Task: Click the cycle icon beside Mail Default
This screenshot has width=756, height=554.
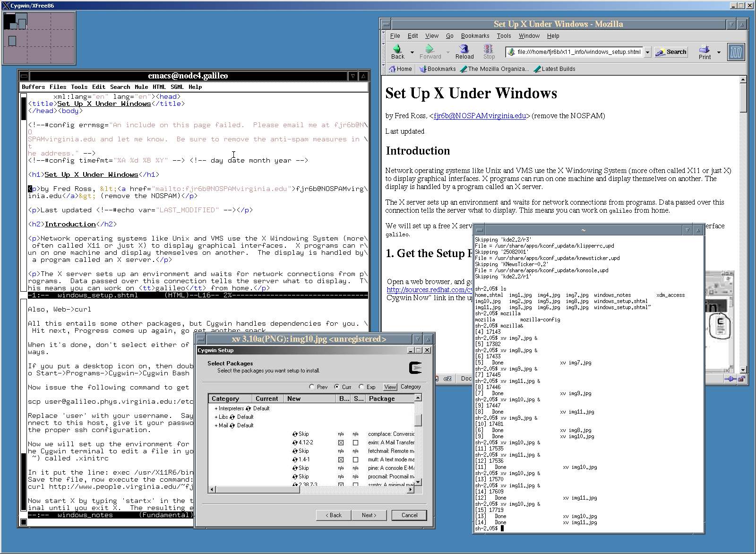Action: tap(232, 425)
